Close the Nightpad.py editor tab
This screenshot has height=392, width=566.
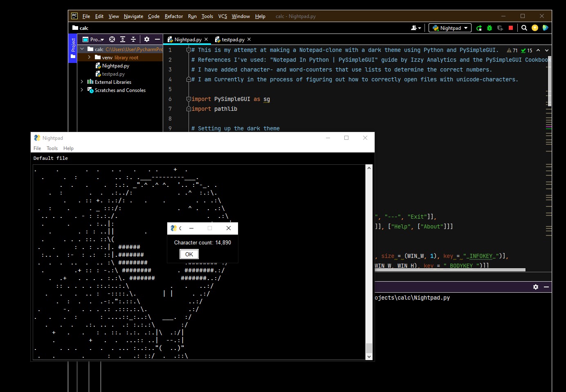(206, 40)
